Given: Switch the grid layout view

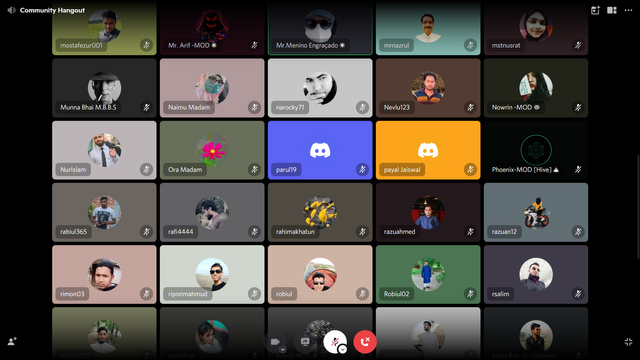Looking at the screenshot, I should pyautogui.click(x=612, y=10).
